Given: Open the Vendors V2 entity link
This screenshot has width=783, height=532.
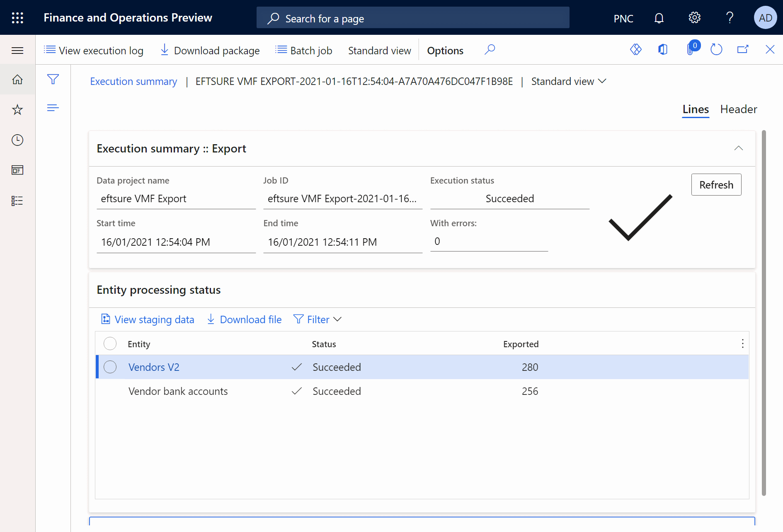Looking at the screenshot, I should (x=154, y=367).
